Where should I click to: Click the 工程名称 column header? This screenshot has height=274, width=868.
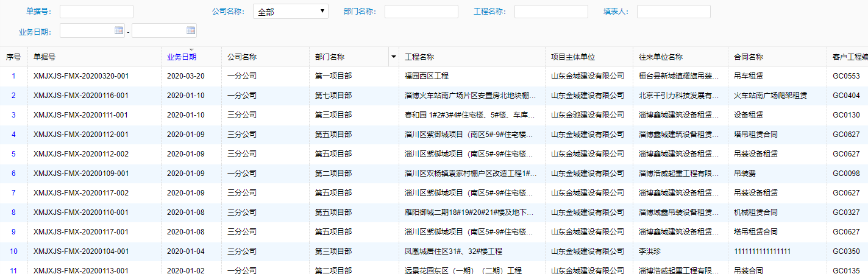coord(419,57)
